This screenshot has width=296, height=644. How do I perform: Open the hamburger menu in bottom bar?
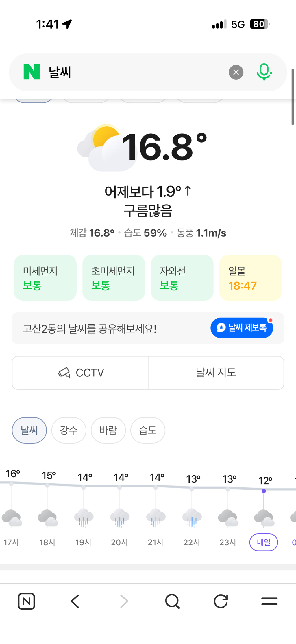[269, 601]
